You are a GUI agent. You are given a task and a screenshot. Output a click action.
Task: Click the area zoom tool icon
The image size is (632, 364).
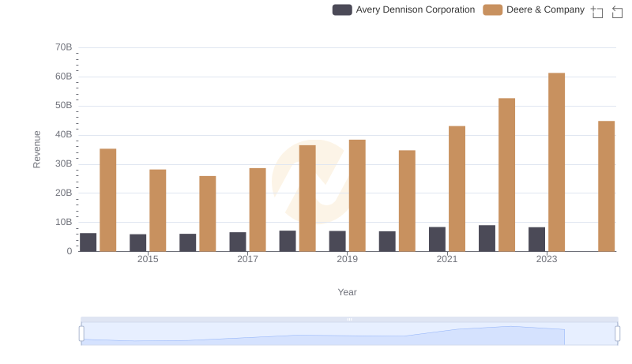pyautogui.click(x=597, y=12)
